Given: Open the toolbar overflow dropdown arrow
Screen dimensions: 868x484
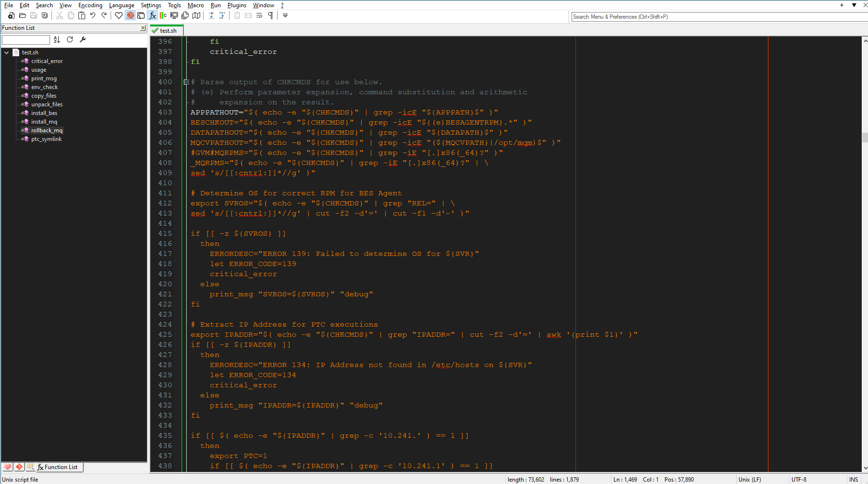Looking at the screenshot, I should point(285,16).
